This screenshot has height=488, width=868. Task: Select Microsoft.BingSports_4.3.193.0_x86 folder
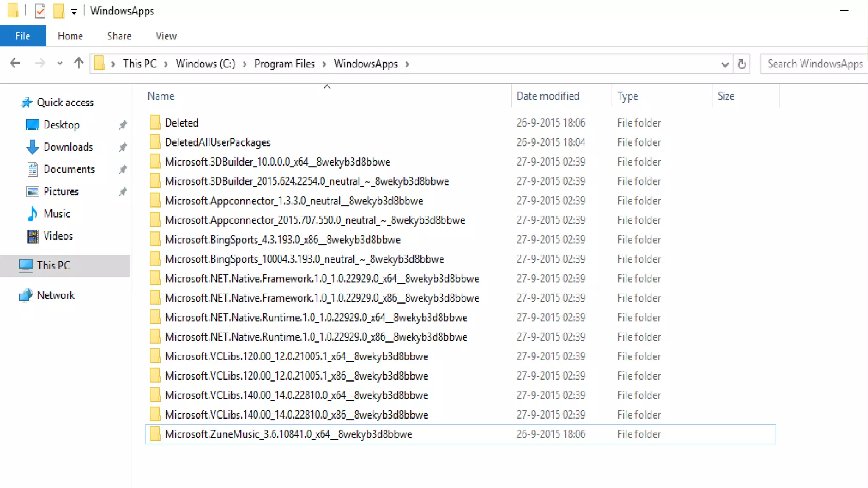(460, 240)
